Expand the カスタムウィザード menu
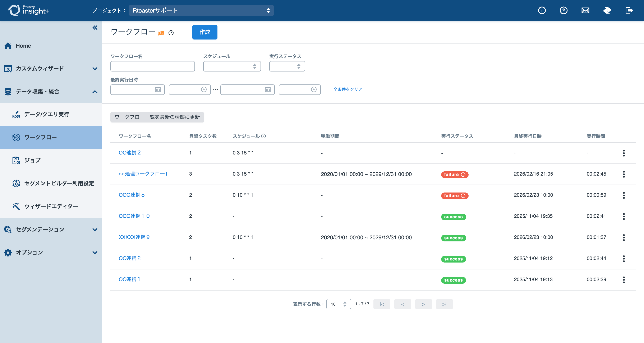 coord(51,69)
